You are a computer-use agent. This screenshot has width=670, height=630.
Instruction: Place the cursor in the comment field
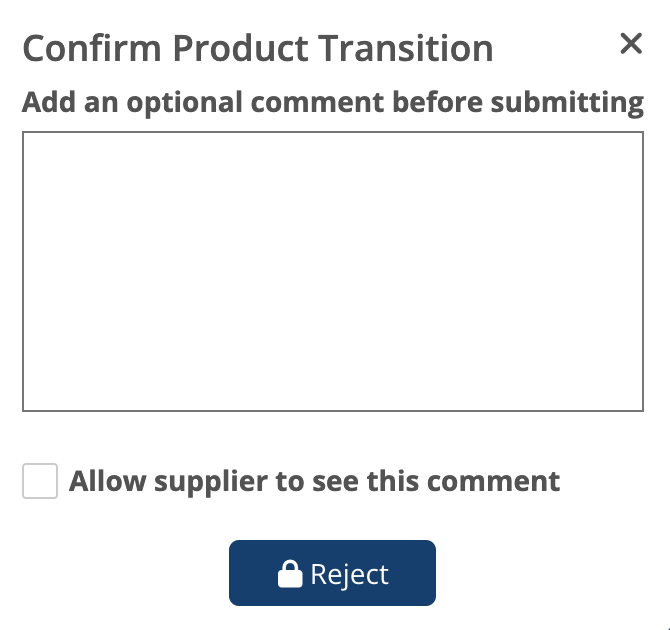[332, 271]
